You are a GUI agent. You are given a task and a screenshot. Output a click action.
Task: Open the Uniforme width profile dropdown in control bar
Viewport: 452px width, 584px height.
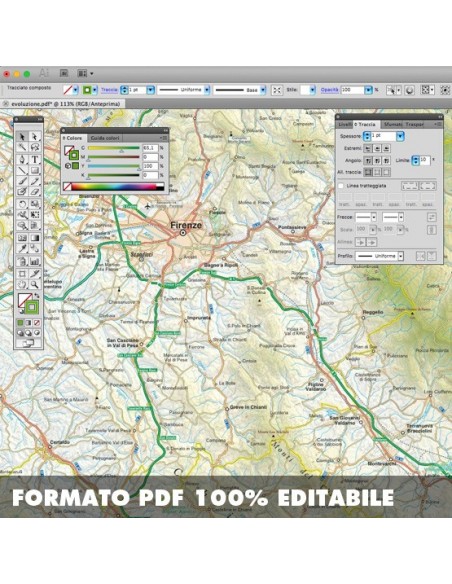(207, 90)
